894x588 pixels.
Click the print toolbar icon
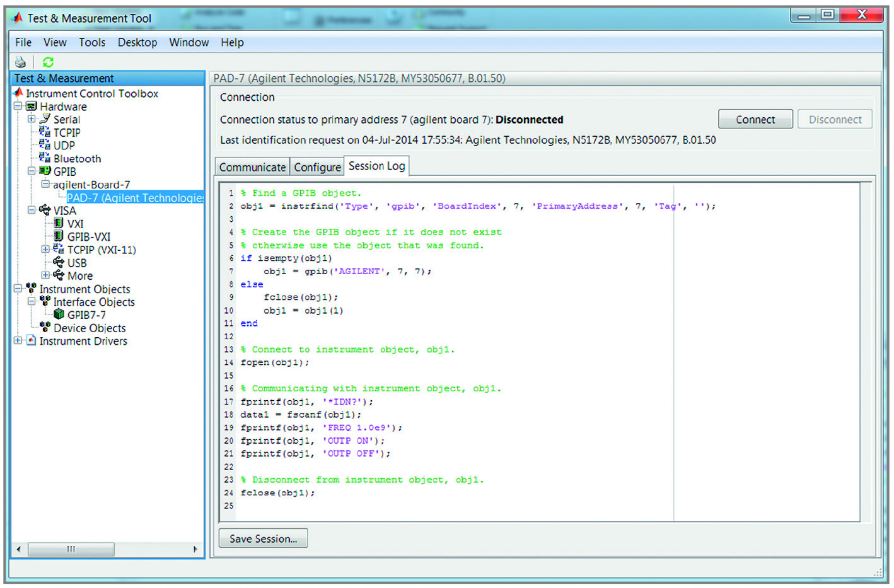tap(21, 62)
